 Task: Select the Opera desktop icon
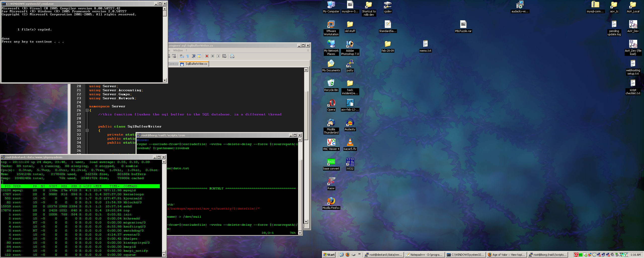tap(331, 105)
